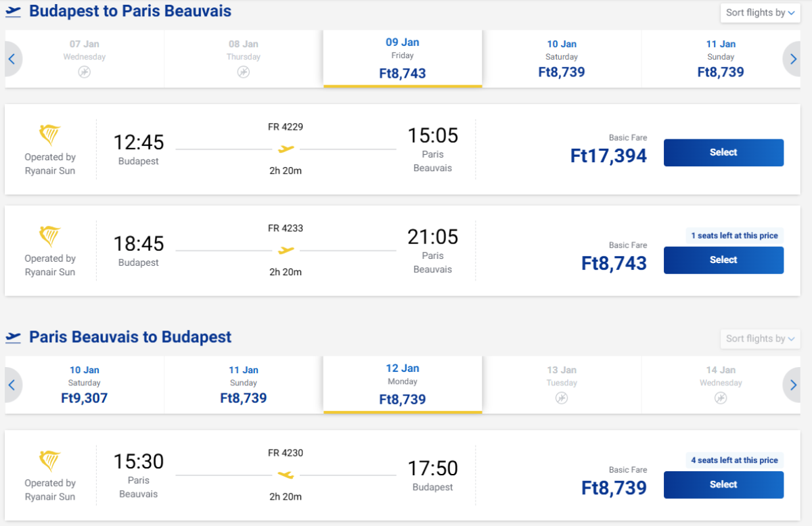Click next dates arrow for return flights
812x526 pixels.
[794, 385]
